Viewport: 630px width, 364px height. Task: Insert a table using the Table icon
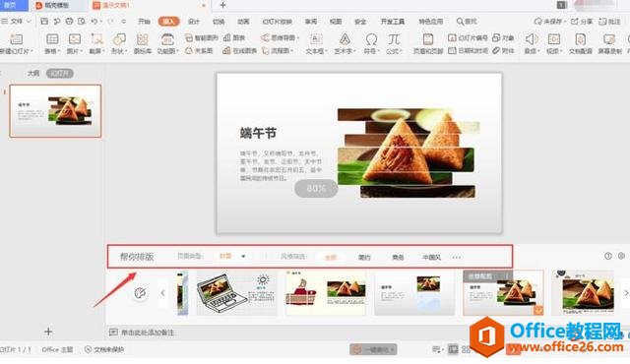coord(52,39)
